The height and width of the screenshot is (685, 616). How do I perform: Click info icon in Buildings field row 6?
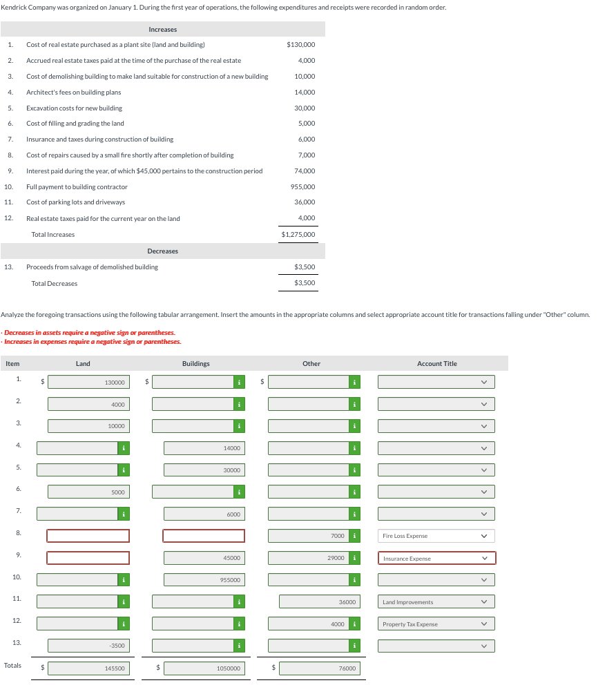tap(239, 492)
